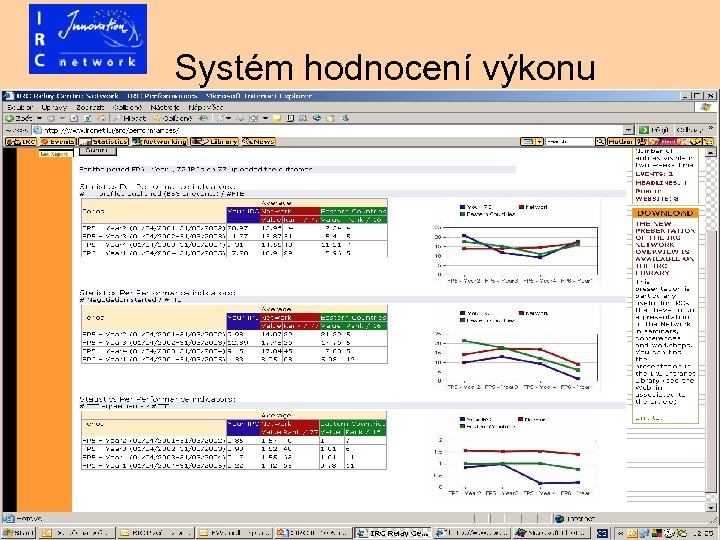Image resolution: width=720 pixels, height=540 pixels.
Task: Click the Oblíbené (Favorites) star toolbar button
Action: 172,118
